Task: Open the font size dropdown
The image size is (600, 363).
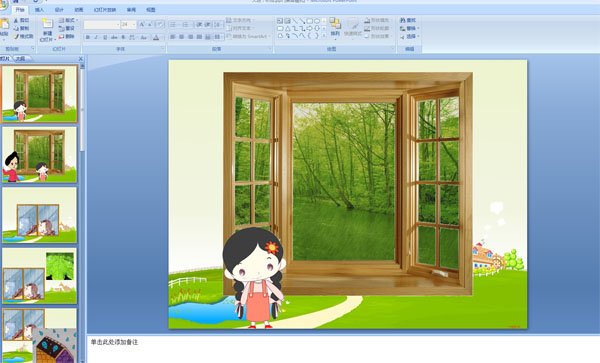Action: coord(133,24)
